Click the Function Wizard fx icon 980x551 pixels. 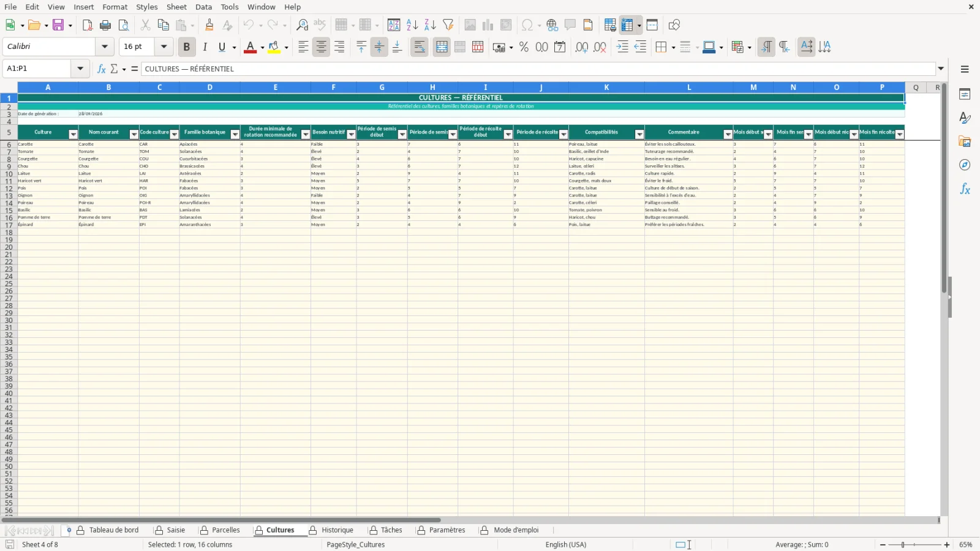tap(102, 69)
